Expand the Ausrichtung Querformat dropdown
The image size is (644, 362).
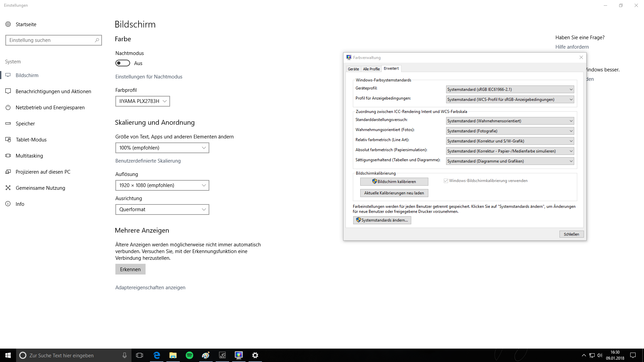(x=162, y=209)
